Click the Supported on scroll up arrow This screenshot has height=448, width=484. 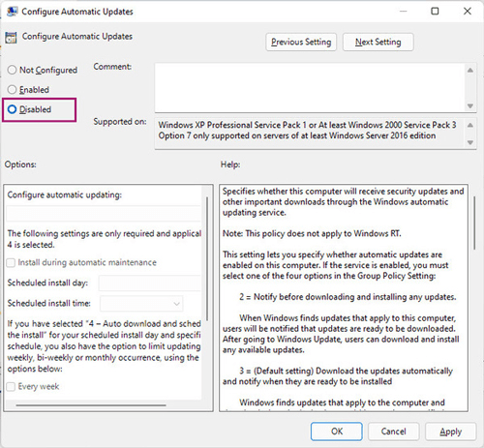tap(470, 125)
